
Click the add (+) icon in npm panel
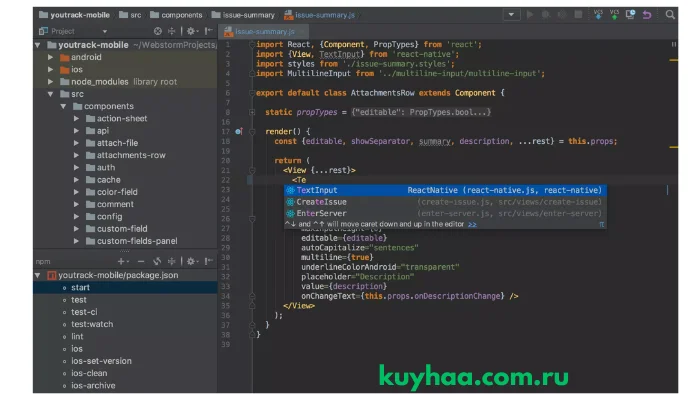pyautogui.click(x=122, y=261)
